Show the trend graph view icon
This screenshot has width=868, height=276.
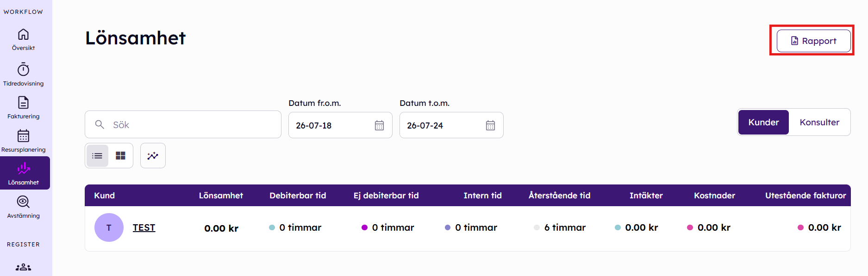tap(153, 156)
